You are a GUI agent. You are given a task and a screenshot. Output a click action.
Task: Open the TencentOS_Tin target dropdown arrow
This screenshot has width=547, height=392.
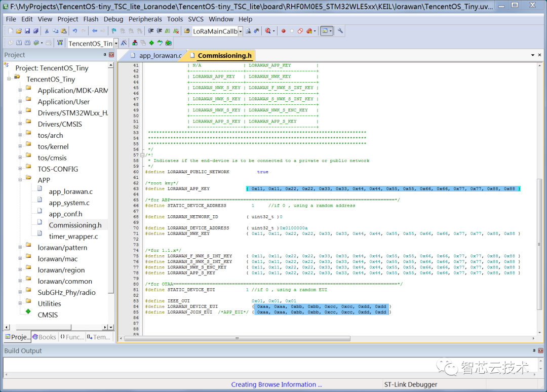(116, 43)
